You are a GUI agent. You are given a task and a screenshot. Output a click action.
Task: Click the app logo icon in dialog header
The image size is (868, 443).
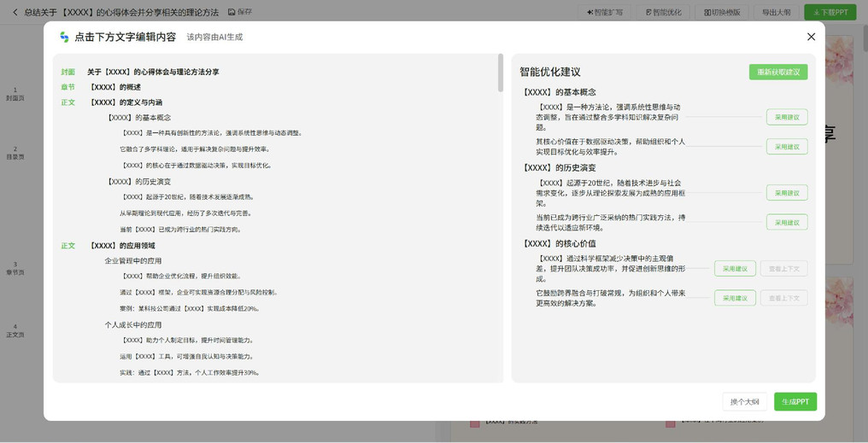click(x=64, y=37)
